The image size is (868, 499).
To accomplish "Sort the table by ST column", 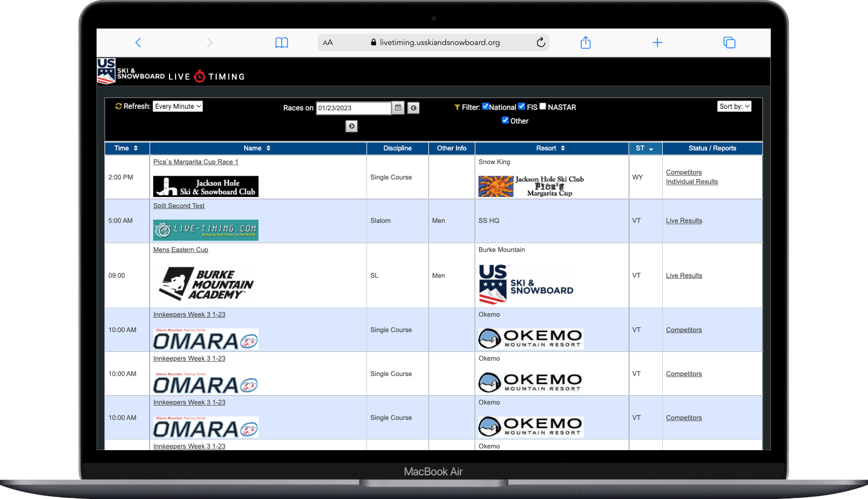I will (645, 148).
